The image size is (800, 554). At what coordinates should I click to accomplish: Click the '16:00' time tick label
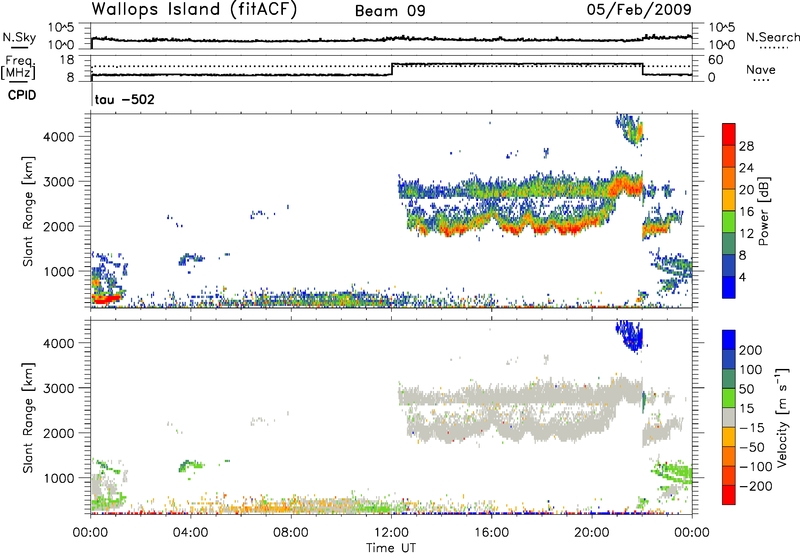click(491, 533)
